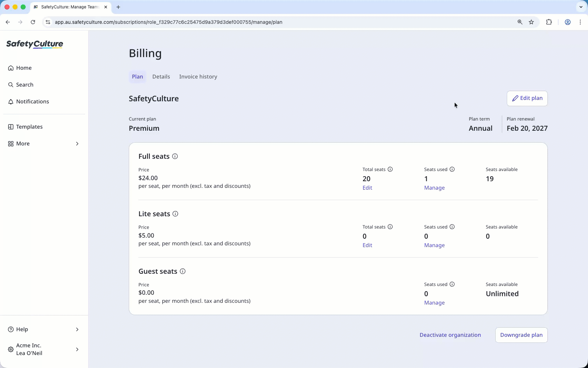Click the 19 seats available value
588x368 pixels.
coord(490,179)
